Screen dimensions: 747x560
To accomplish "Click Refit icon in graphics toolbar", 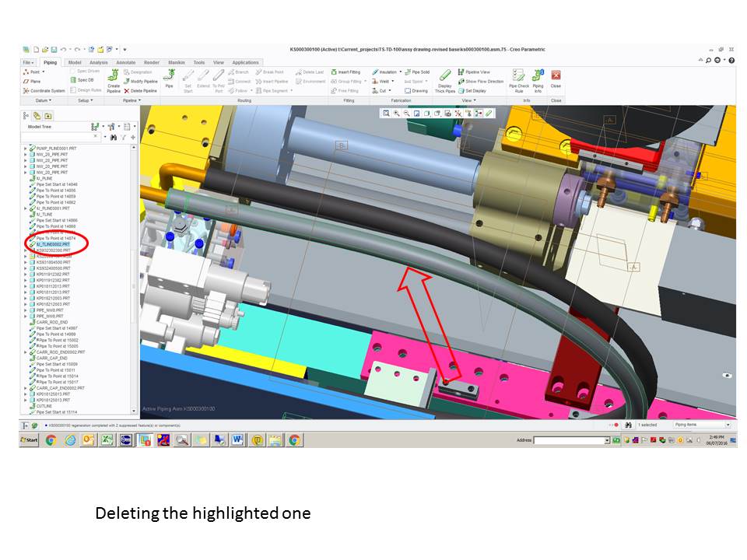I will point(386,114).
